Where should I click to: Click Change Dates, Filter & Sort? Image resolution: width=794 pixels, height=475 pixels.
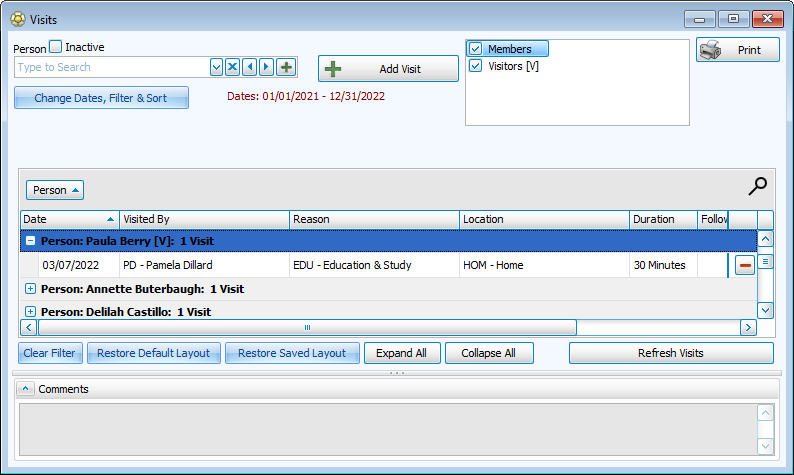(101, 98)
